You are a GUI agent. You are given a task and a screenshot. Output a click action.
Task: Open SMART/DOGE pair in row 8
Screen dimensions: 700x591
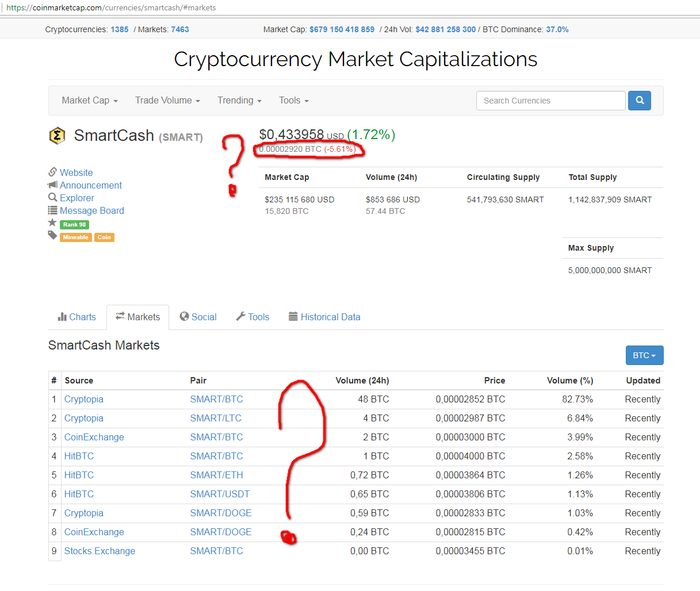221,532
